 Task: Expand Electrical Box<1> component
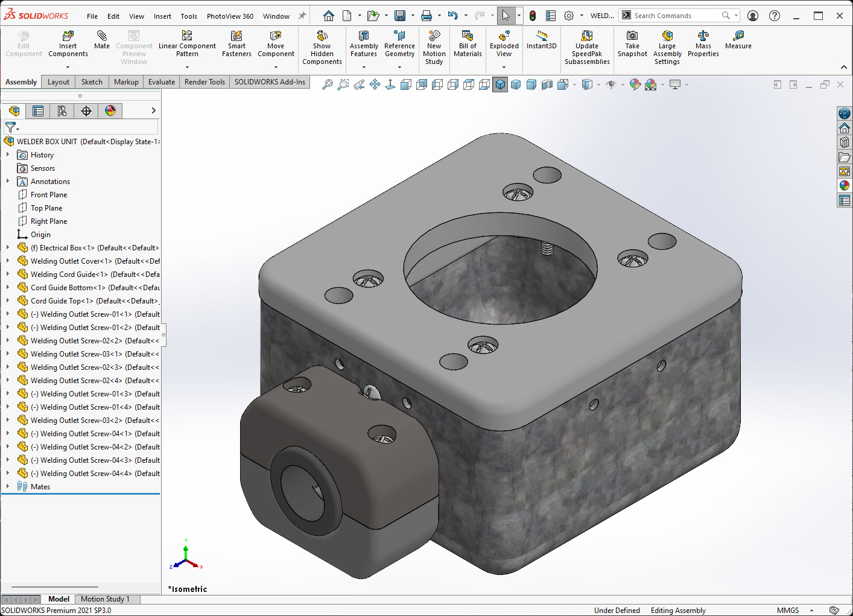[x=8, y=248]
